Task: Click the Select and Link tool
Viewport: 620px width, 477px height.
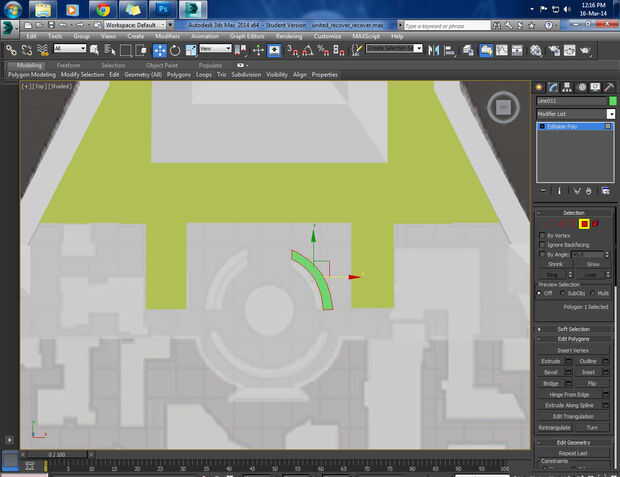Action: coord(11,50)
